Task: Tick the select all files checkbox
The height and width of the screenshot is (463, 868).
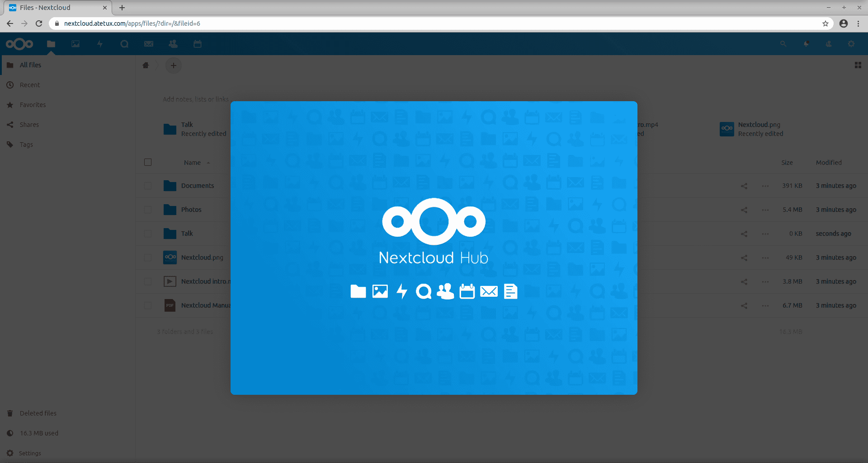Action: [x=148, y=162]
